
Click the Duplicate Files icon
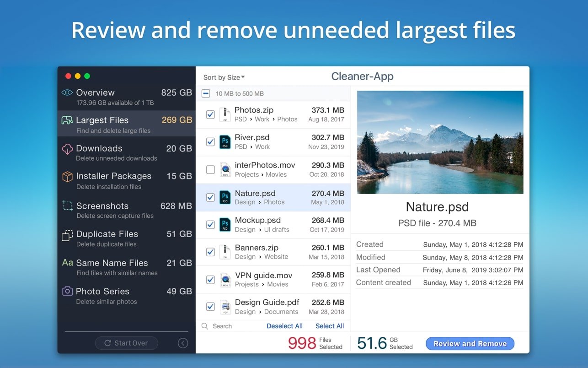pyautogui.click(x=67, y=234)
